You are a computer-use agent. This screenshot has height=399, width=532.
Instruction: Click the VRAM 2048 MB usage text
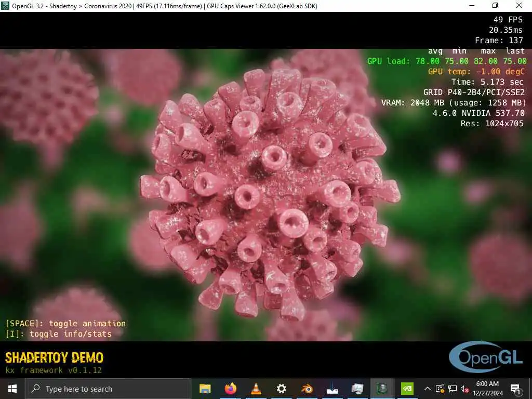[x=454, y=102]
